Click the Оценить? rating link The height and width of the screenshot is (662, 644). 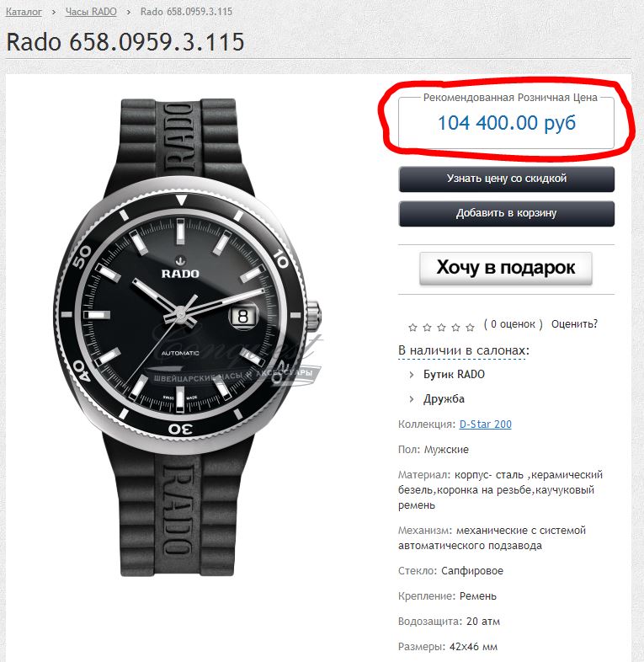coord(574,324)
